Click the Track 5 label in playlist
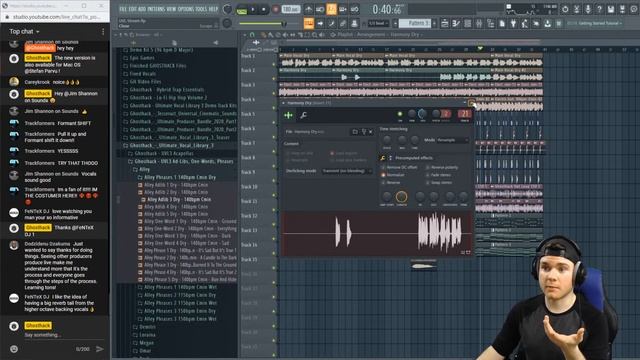This screenshot has width=640, height=360. click(248, 114)
